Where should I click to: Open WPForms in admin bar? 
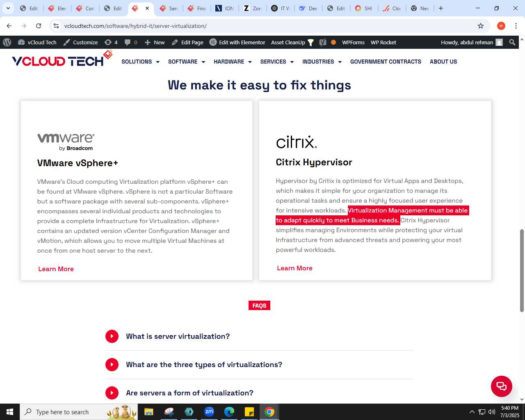point(353,42)
